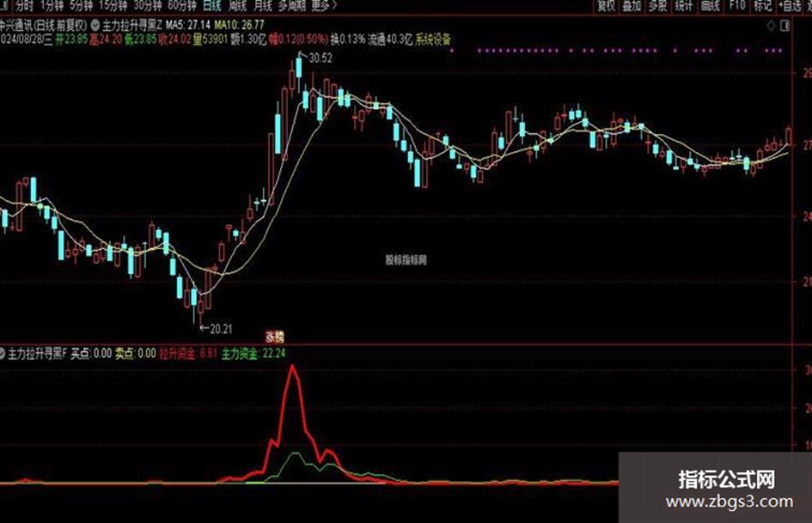Click the 涨停 tag below the chart
Viewport: 812px width, 523px height.
[275, 337]
